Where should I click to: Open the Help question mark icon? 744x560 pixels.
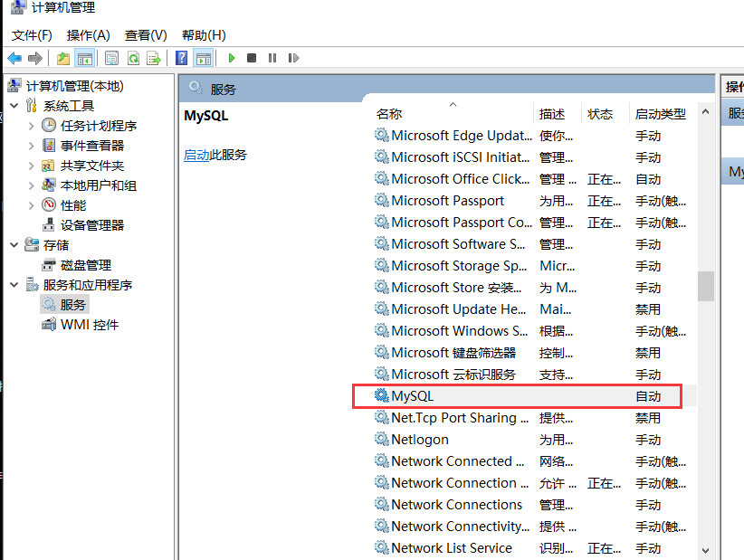click(181, 58)
